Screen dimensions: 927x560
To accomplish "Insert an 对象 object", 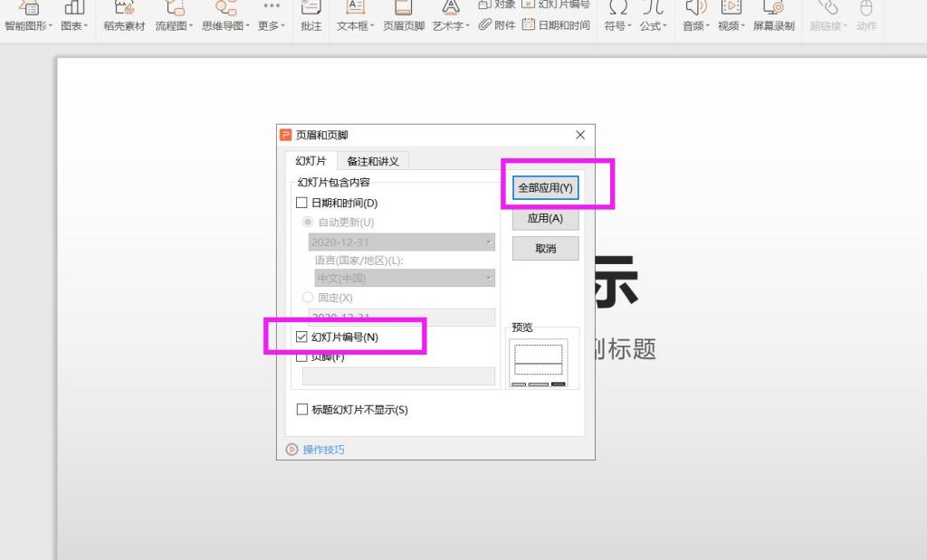I will click(497, 5).
